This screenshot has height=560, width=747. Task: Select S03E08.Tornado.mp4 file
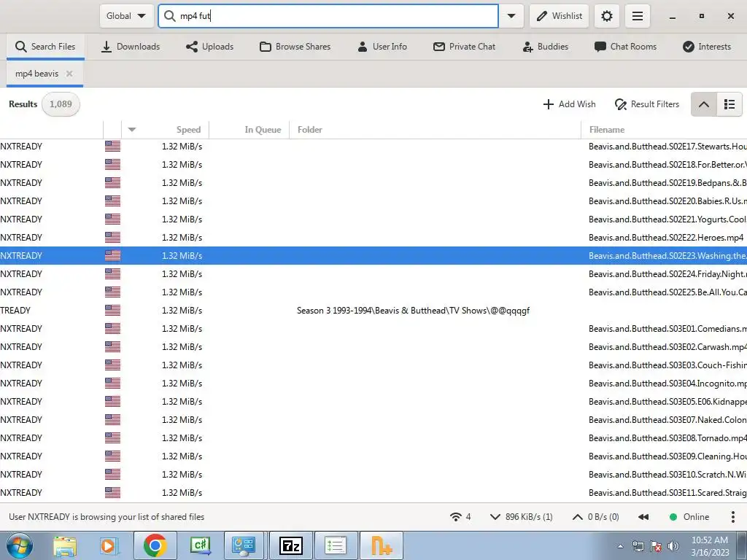(x=373, y=438)
